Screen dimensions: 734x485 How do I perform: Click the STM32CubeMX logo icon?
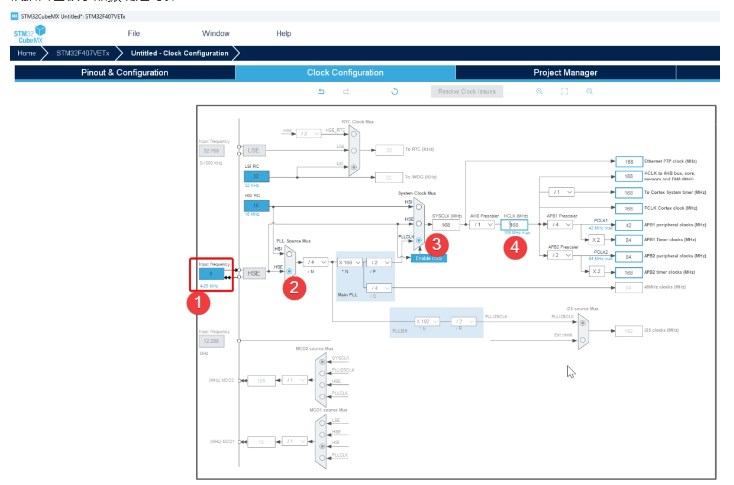coord(29,34)
